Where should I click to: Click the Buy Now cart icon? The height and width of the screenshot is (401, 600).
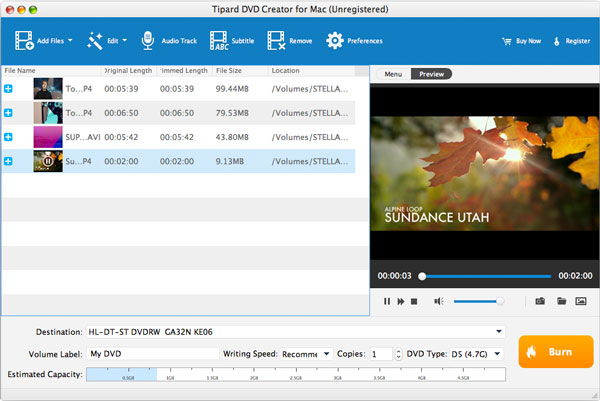(x=508, y=41)
